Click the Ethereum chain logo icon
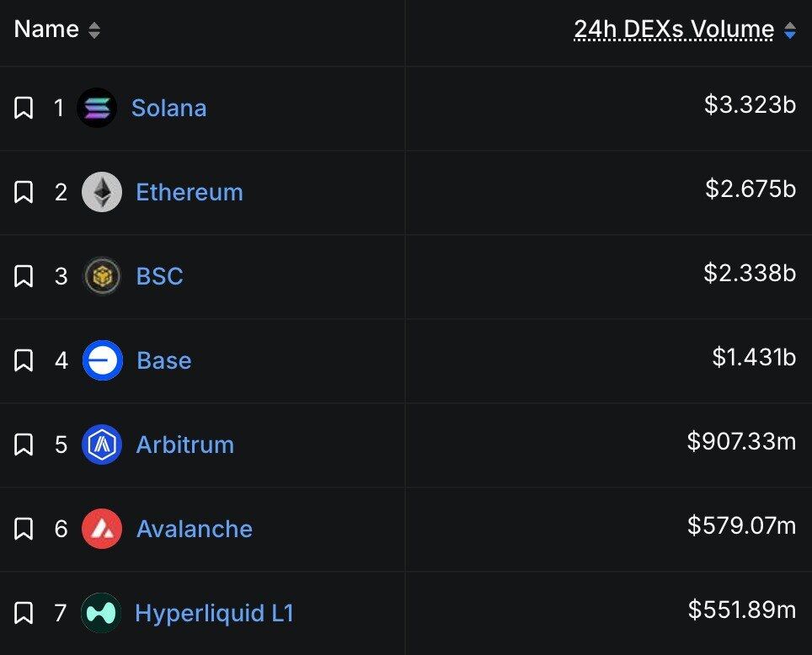The height and width of the screenshot is (655, 812). click(x=102, y=192)
